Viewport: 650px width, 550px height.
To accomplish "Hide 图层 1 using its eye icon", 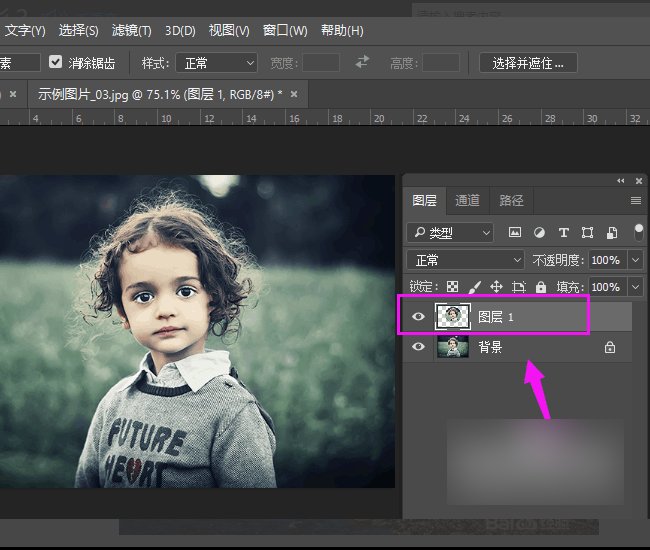I will (x=419, y=317).
